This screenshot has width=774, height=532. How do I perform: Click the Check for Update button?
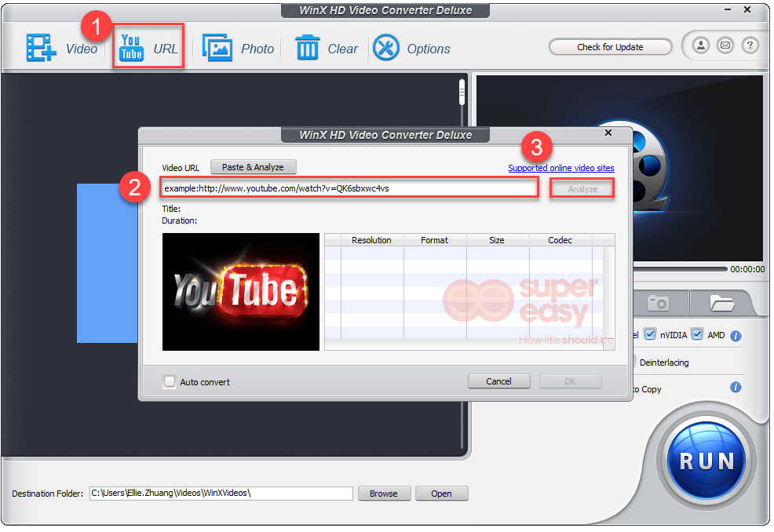click(610, 47)
